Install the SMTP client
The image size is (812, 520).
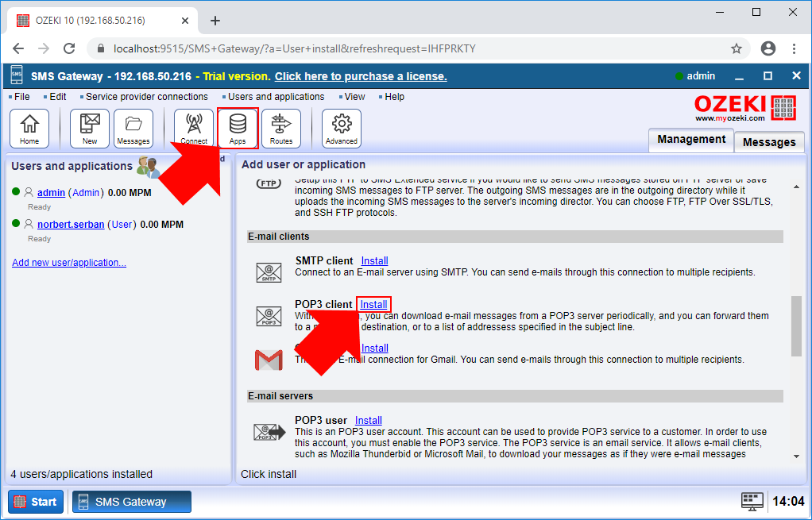click(374, 260)
